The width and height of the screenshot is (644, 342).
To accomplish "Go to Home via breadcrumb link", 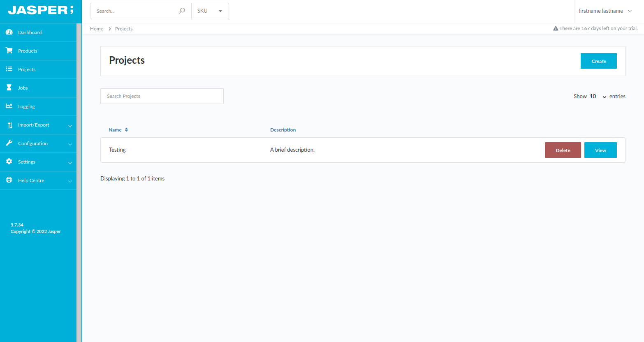I will tap(97, 29).
